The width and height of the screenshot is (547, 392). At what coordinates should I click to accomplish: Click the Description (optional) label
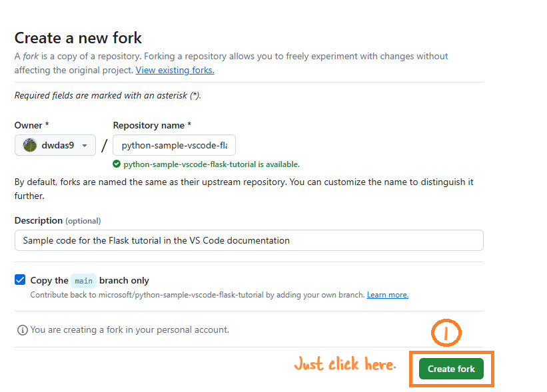(57, 221)
